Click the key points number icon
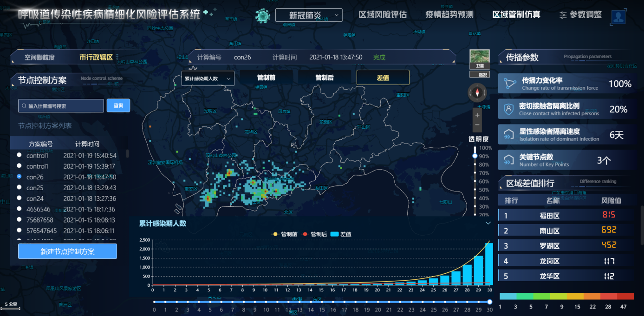This screenshot has height=316, width=644. [508, 160]
